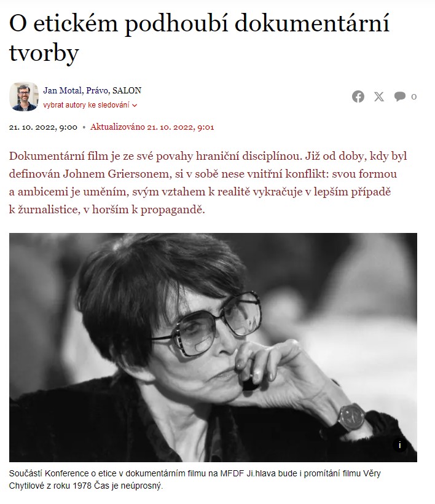Open author Jan Motal's avatar photo

point(24,96)
